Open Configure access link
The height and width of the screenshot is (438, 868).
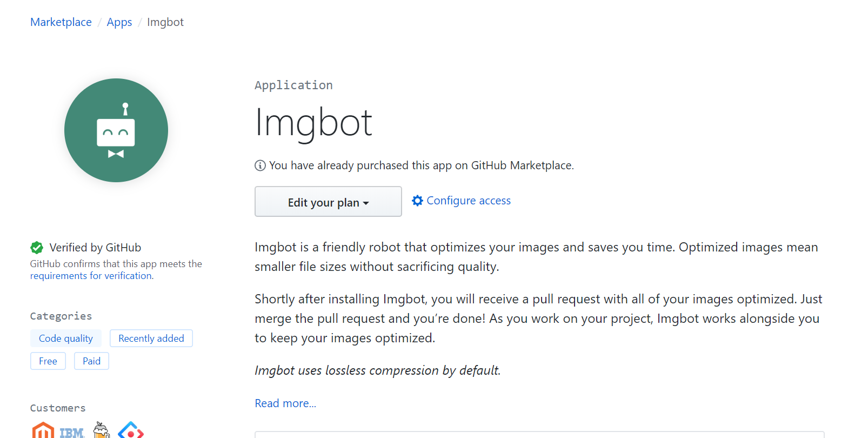pyautogui.click(x=468, y=201)
